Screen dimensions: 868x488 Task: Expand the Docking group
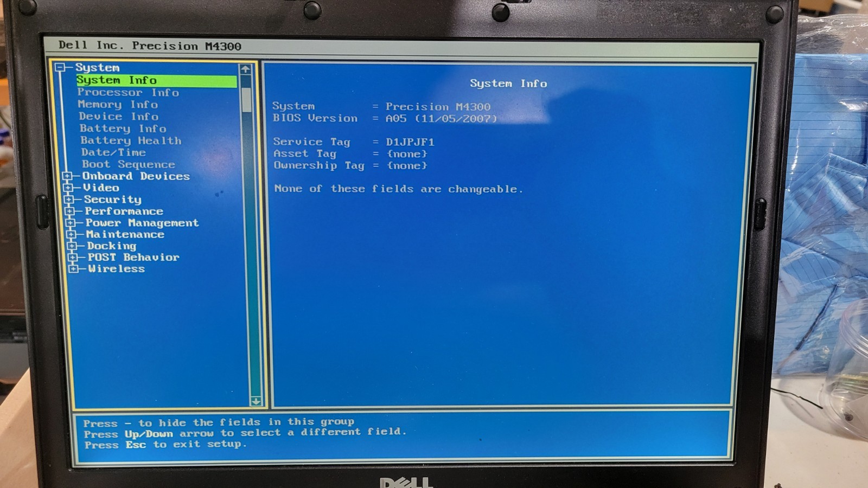(72, 246)
